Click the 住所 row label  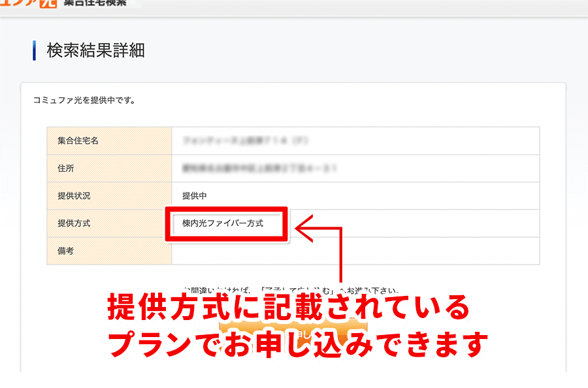pos(66,168)
